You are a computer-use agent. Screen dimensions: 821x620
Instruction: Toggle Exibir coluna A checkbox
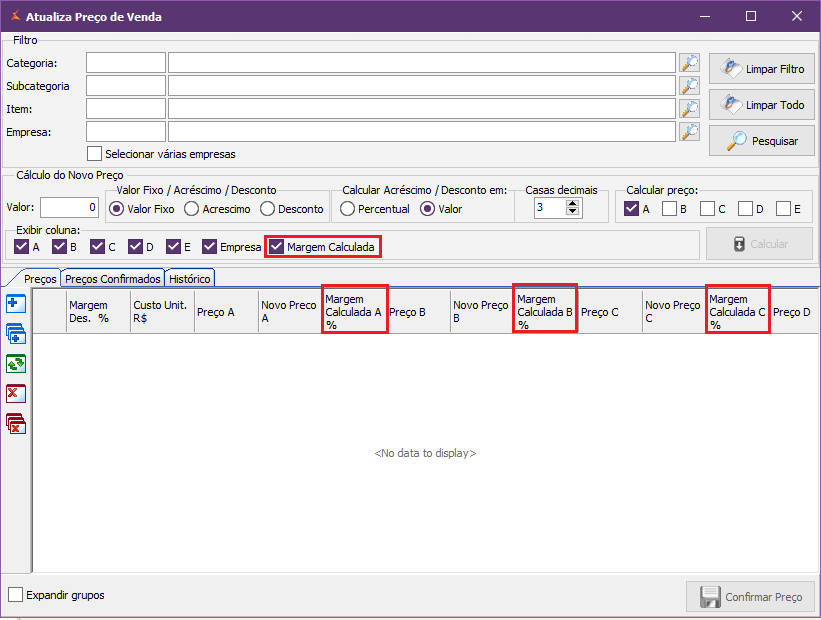(21, 247)
